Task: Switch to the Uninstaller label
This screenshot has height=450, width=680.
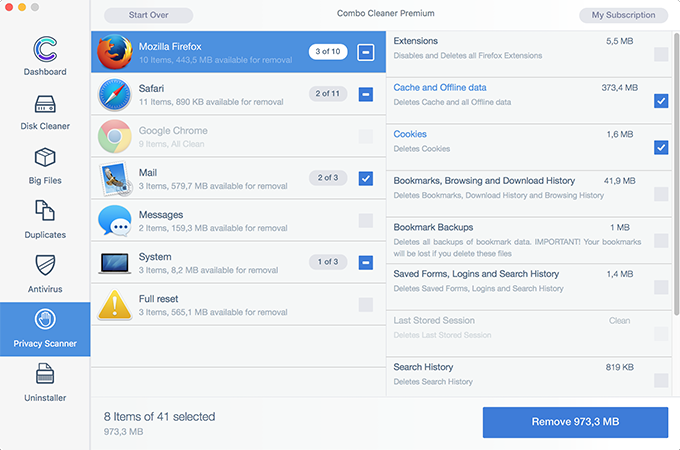Action: (x=45, y=398)
